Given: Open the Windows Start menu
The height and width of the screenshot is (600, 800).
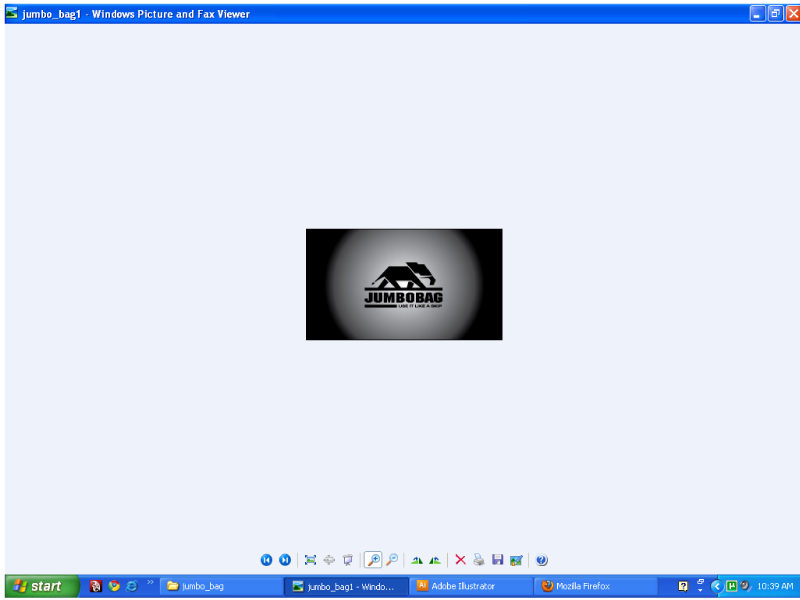Looking at the screenshot, I should point(43,586).
